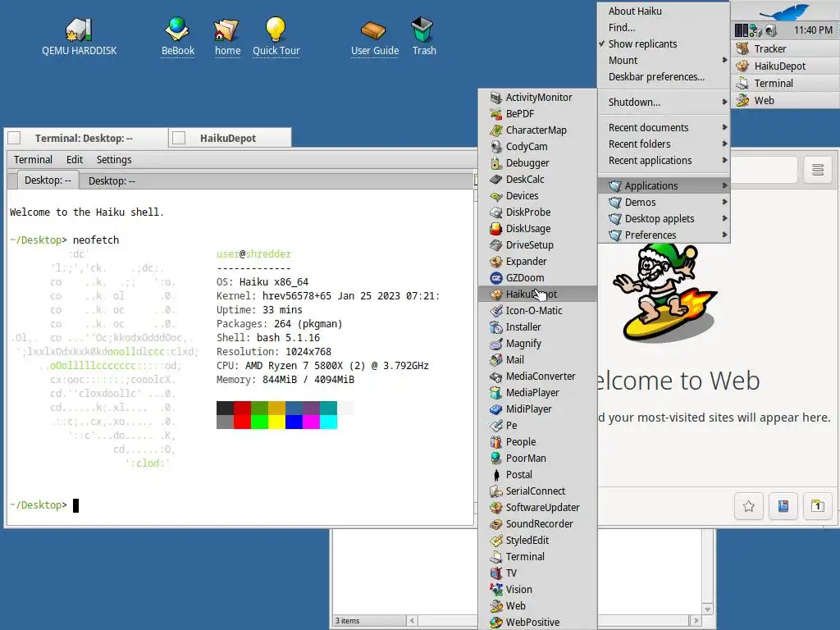Launch Installer from the Applications list
This screenshot has width=840, height=630.
tap(537, 326)
